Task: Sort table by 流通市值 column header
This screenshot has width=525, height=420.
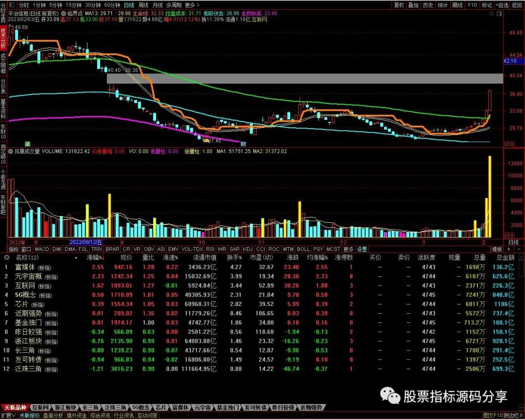Action: 205,257
